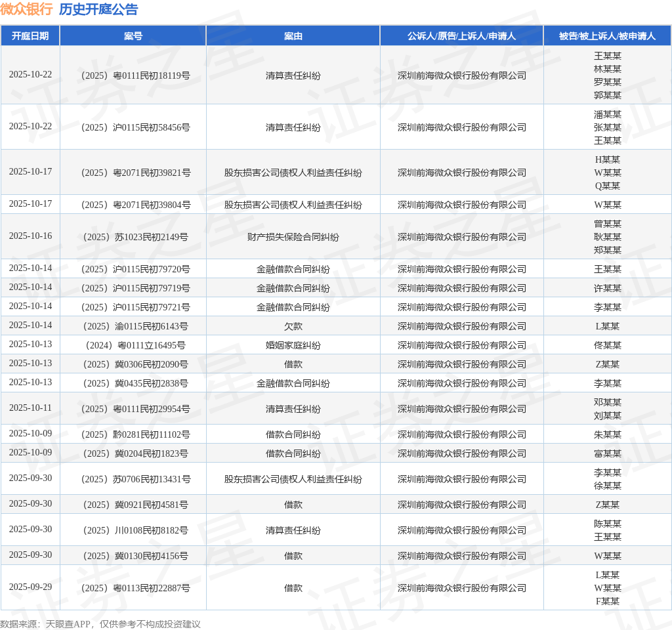Click the 欠款 cause cell

[293, 326]
